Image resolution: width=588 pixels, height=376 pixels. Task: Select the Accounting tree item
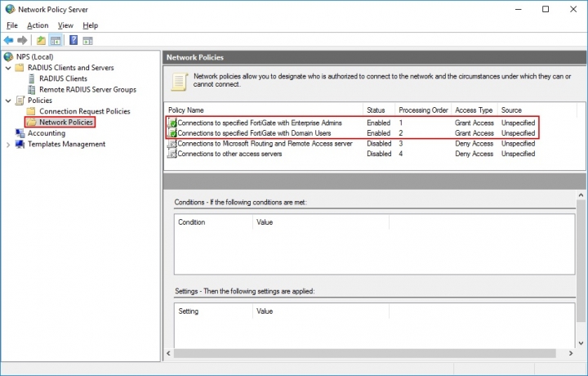(x=47, y=133)
